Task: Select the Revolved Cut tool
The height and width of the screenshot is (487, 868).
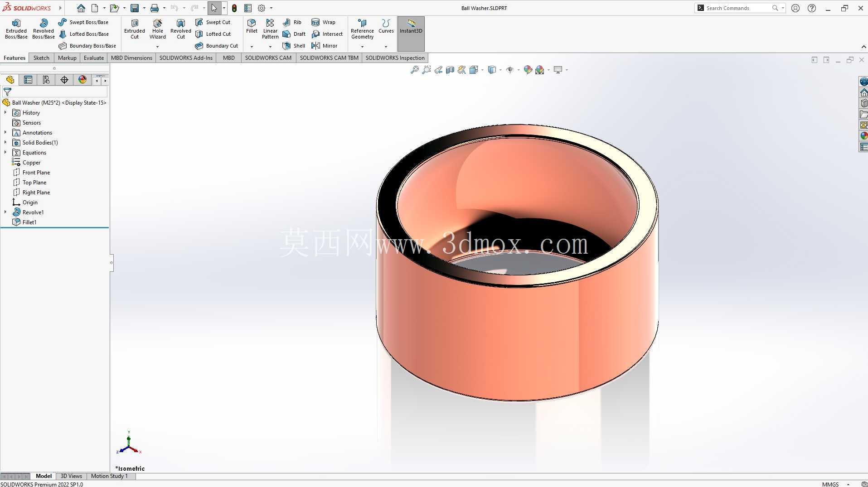Action: [x=181, y=29]
